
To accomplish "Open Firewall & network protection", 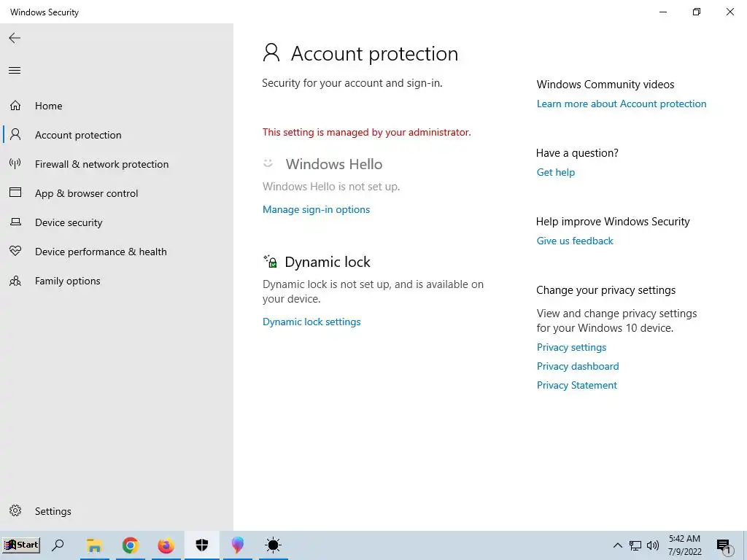I will click(102, 164).
